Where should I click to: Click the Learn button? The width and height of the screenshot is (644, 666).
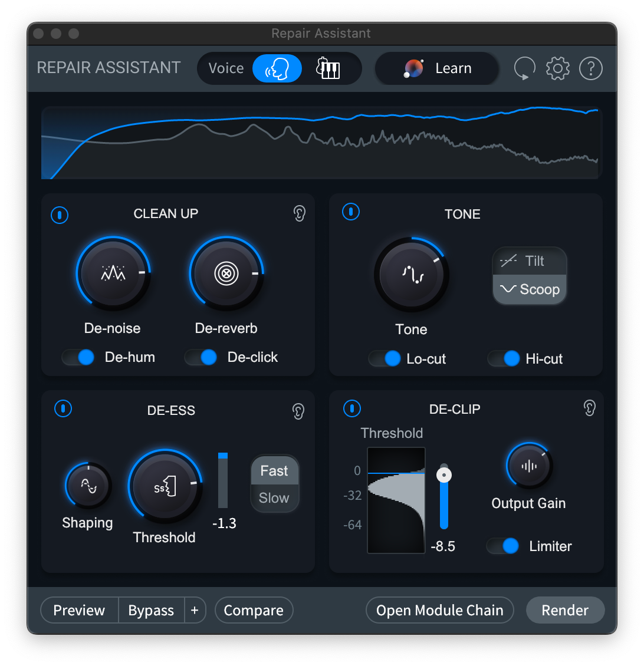click(x=437, y=68)
